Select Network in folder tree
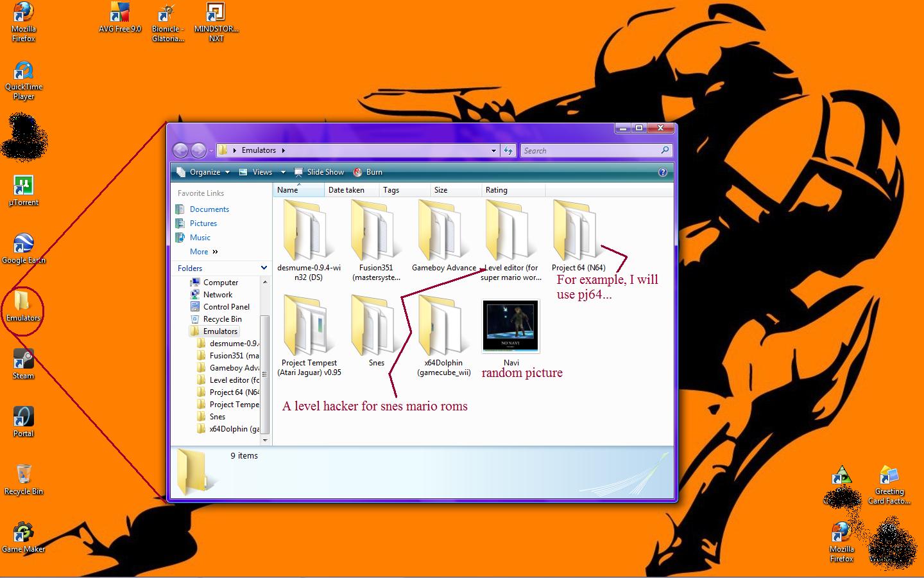The width and height of the screenshot is (924, 578). click(212, 295)
